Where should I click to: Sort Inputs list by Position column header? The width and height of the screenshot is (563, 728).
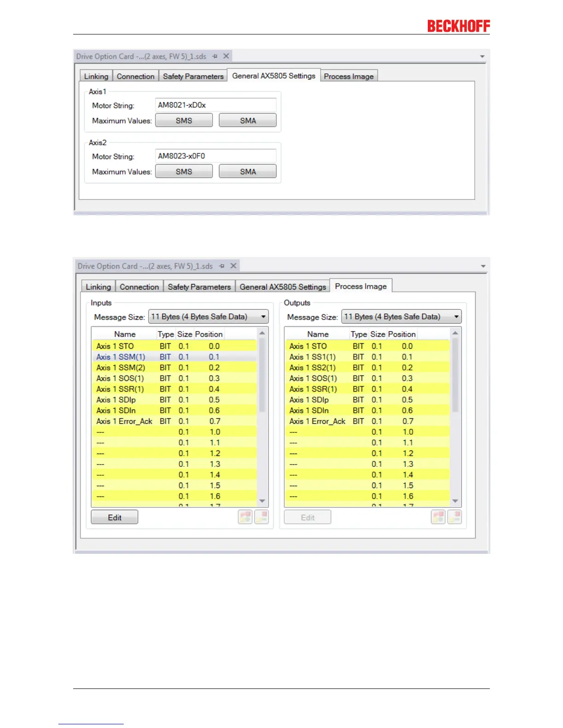[209, 334]
